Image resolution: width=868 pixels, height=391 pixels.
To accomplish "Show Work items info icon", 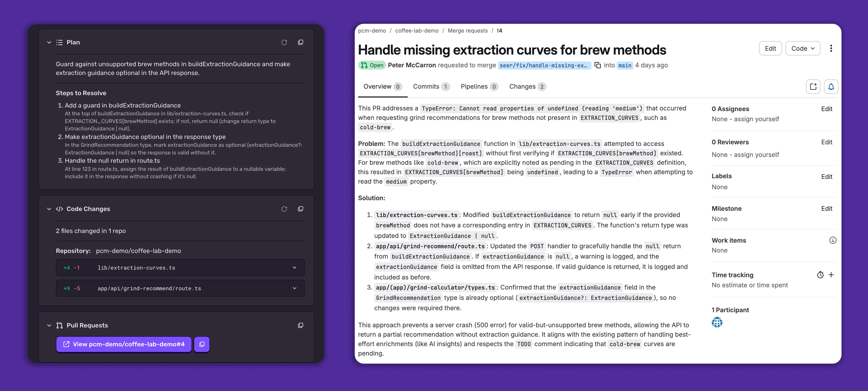I will point(833,240).
